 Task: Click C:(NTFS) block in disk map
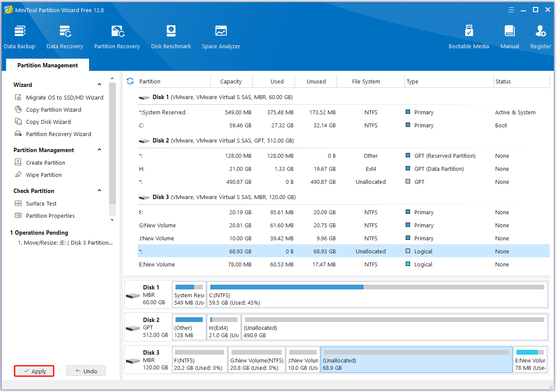coord(377,294)
